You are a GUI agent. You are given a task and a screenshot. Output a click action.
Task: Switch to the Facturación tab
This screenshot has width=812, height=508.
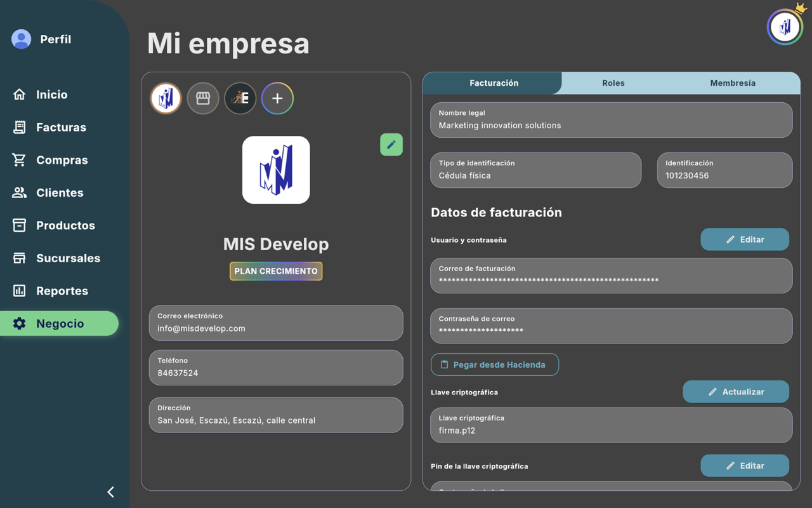point(494,83)
